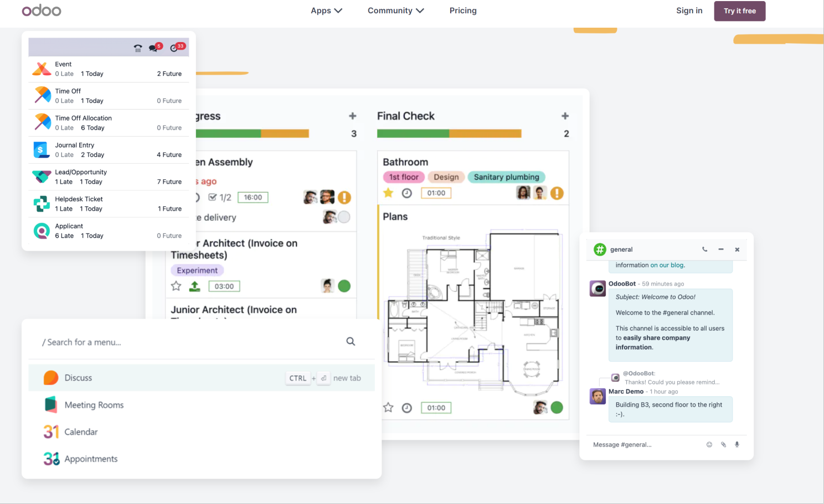This screenshot has height=504, width=824.
Task: Open Calendar app icon
Action: 51,432
